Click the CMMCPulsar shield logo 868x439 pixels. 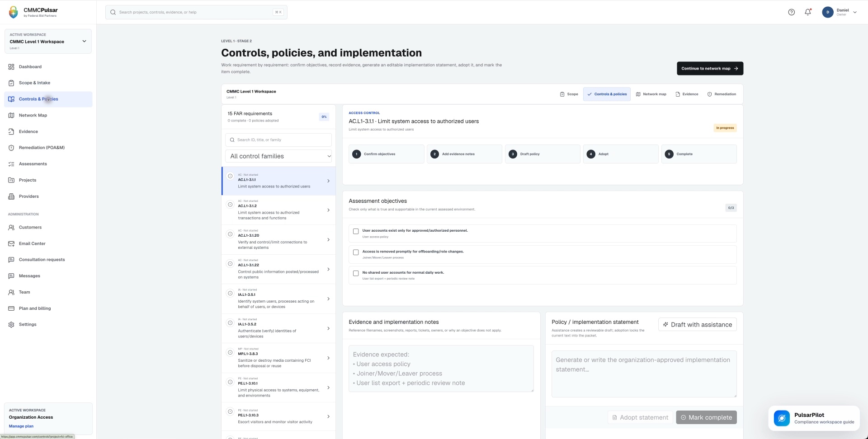14,12
